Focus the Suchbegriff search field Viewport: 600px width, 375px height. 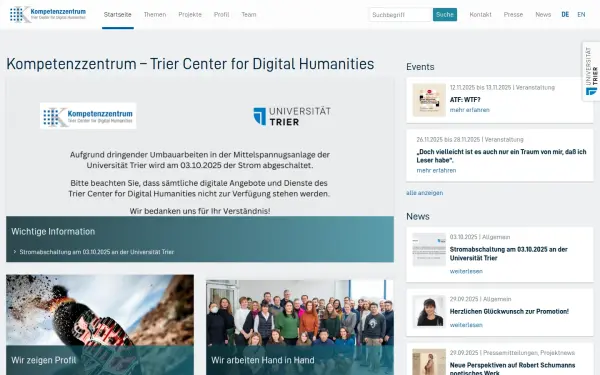401,15
